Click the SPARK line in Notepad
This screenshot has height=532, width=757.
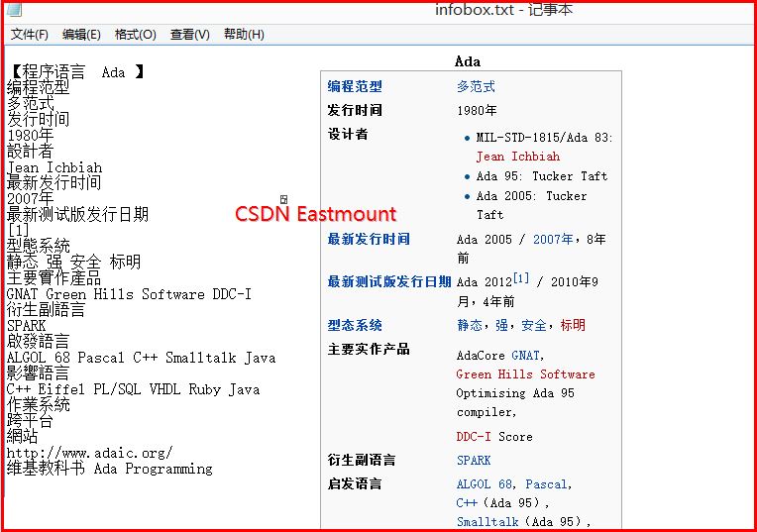[26, 325]
